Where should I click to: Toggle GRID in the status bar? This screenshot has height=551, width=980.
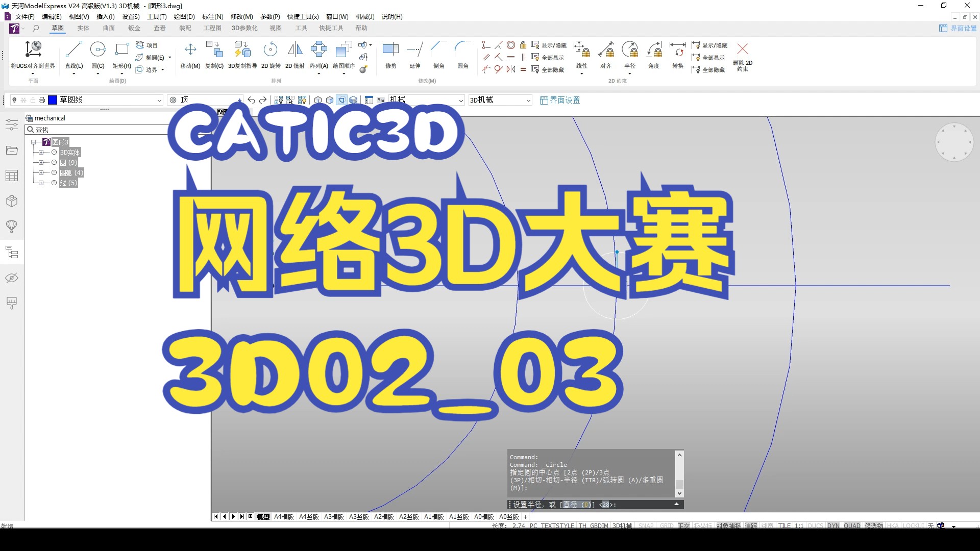click(x=667, y=525)
